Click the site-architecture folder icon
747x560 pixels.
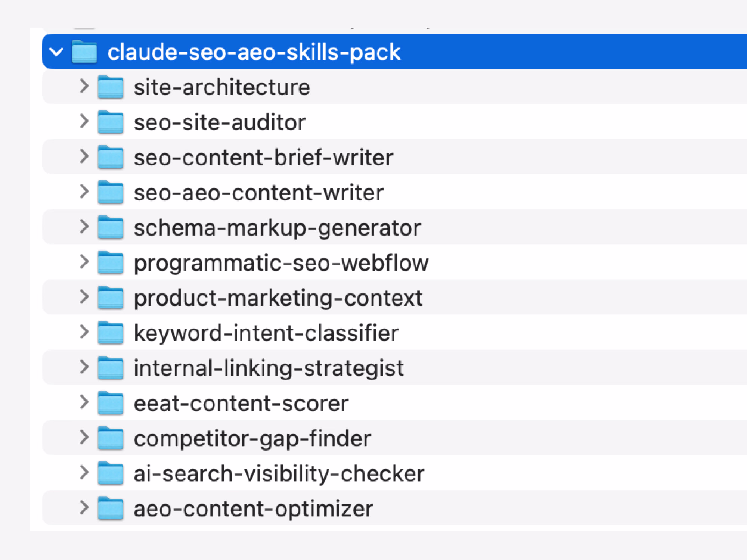(x=111, y=87)
